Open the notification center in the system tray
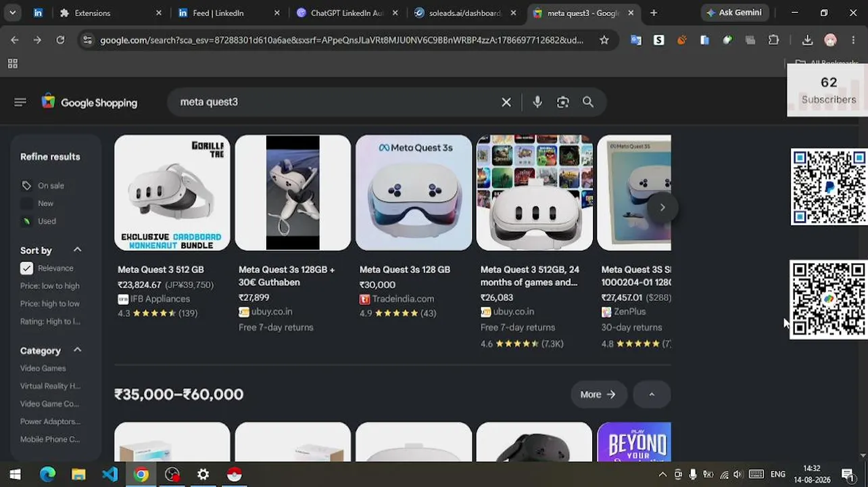Viewport: 868px width, 487px height. click(848, 474)
